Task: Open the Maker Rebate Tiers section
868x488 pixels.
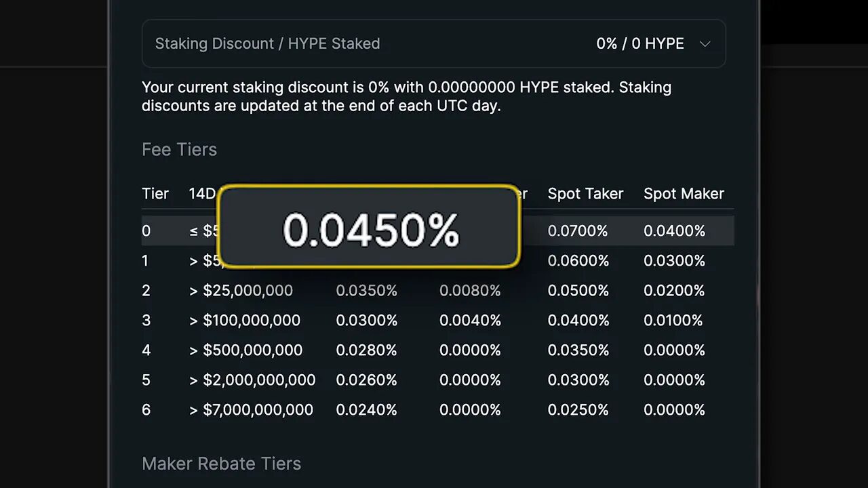Action: click(x=221, y=464)
